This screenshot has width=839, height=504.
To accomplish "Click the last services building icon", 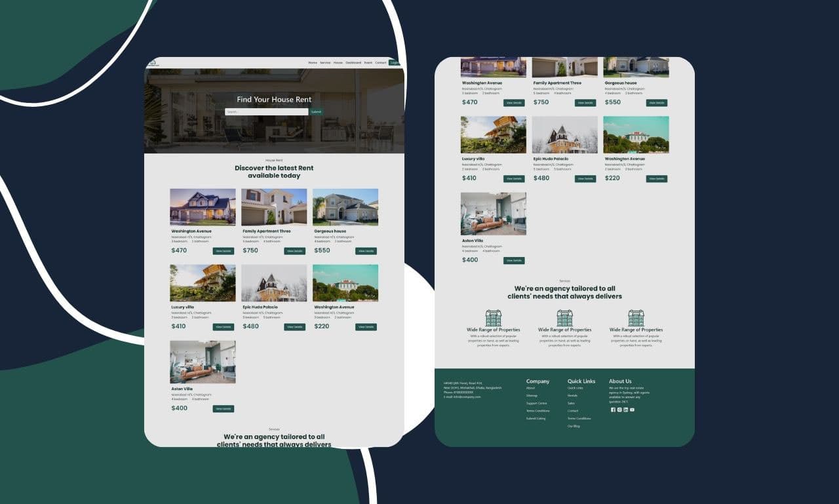I will pyautogui.click(x=636, y=319).
